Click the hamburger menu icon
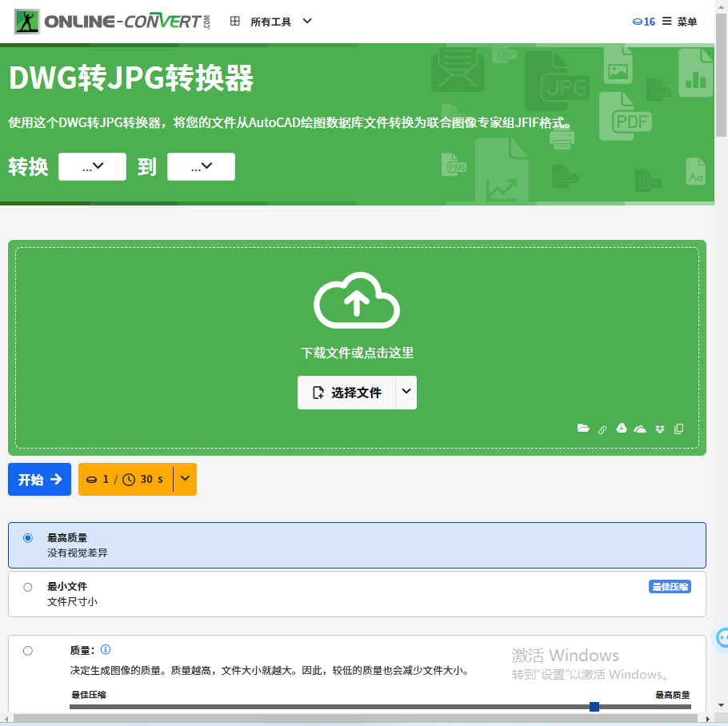This screenshot has height=726, width=728. click(666, 22)
